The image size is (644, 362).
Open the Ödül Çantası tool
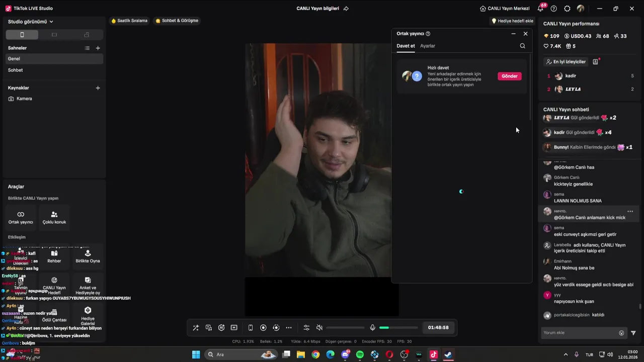(54, 315)
